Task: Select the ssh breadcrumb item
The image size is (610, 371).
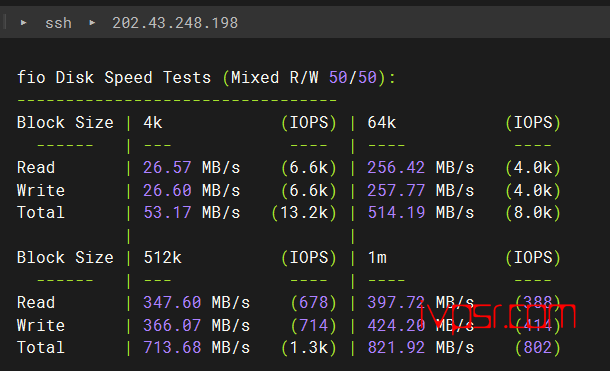Action: tap(58, 23)
